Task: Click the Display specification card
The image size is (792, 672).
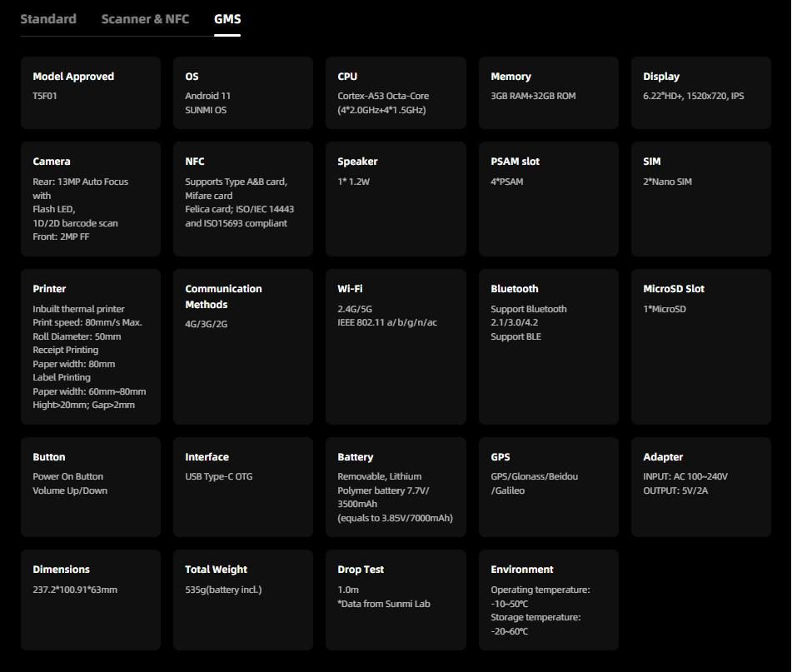Action: click(700, 92)
